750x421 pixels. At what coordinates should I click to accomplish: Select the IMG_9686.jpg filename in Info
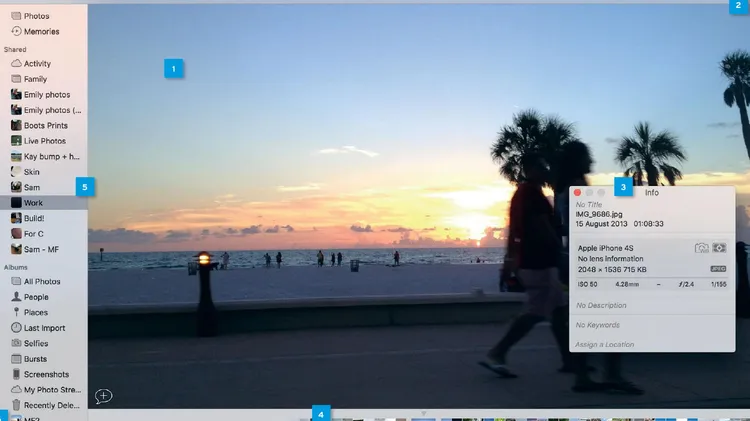(x=599, y=214)
